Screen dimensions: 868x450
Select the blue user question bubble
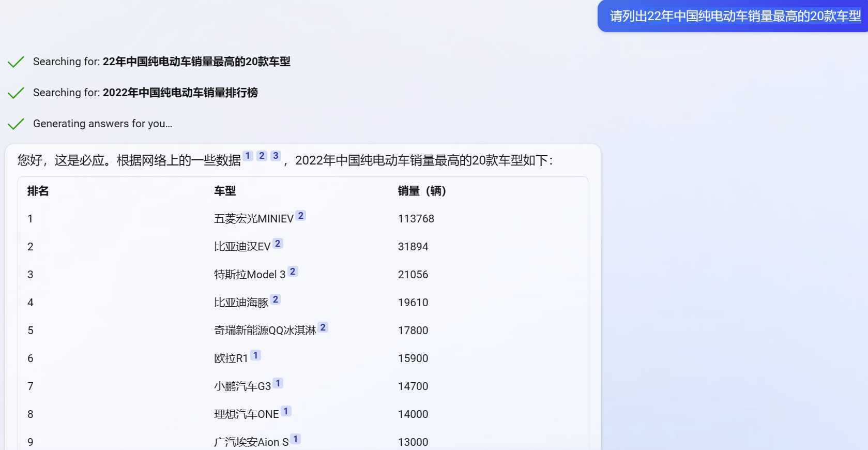coord(735,16)
